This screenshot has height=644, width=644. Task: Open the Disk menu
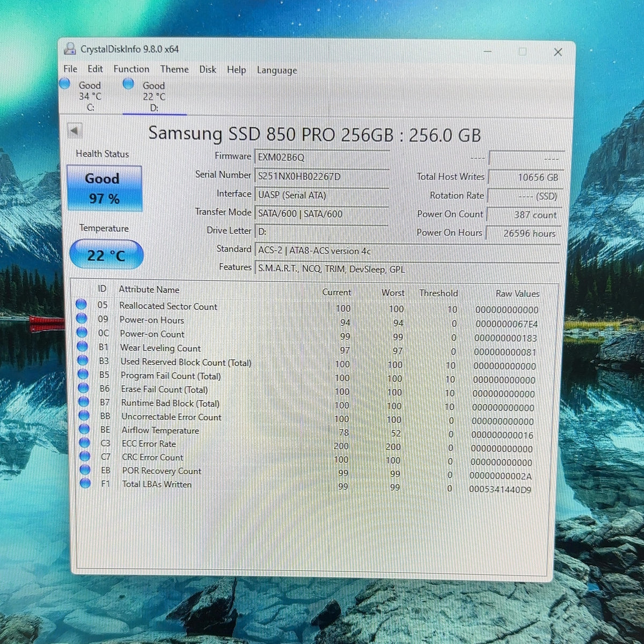(x=208, y=69)
